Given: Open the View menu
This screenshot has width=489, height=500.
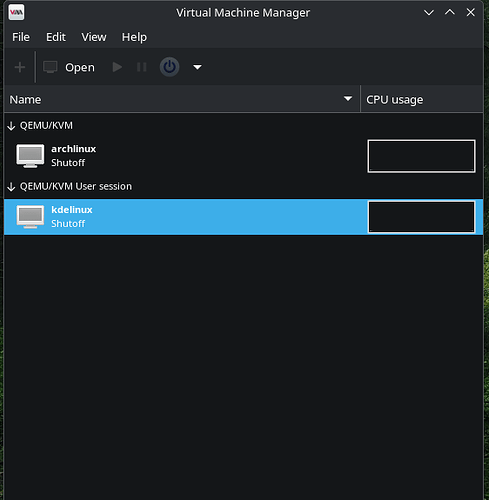Looking at the screenshot, I should pos(94,37).
